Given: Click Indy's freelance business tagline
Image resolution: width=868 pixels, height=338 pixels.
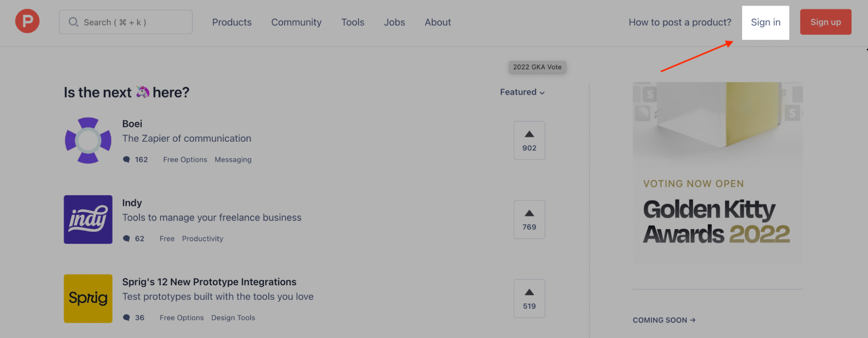Looking at the screenshot, I should (x=212, y=218).
